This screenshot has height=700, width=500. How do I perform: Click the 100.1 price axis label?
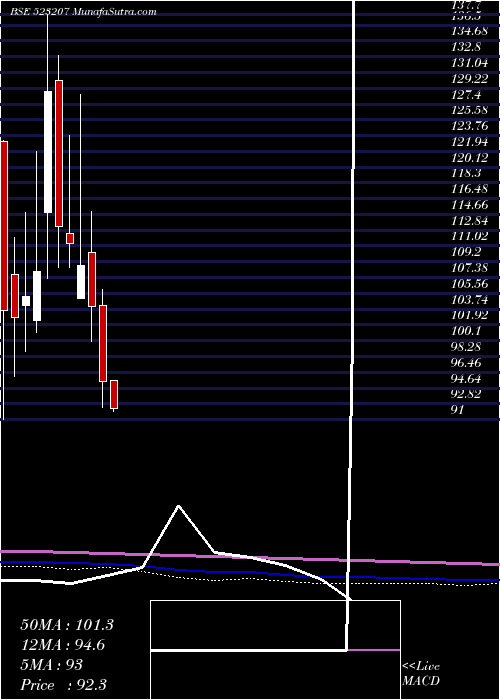466,331
